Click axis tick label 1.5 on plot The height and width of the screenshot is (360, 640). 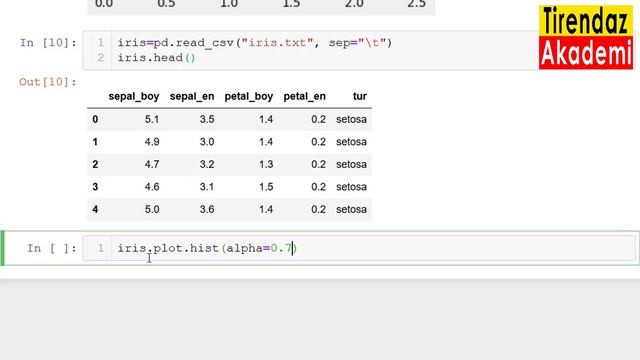tap(291, 4)
